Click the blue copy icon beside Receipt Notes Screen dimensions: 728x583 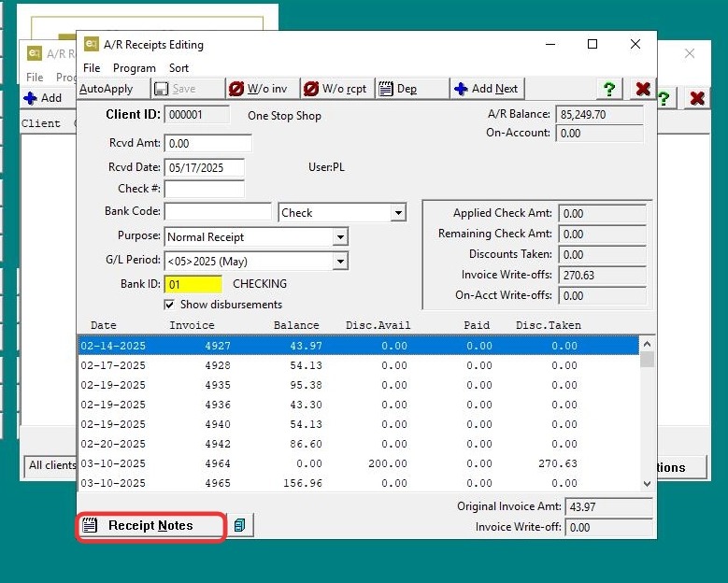click(x=239, y=525)
